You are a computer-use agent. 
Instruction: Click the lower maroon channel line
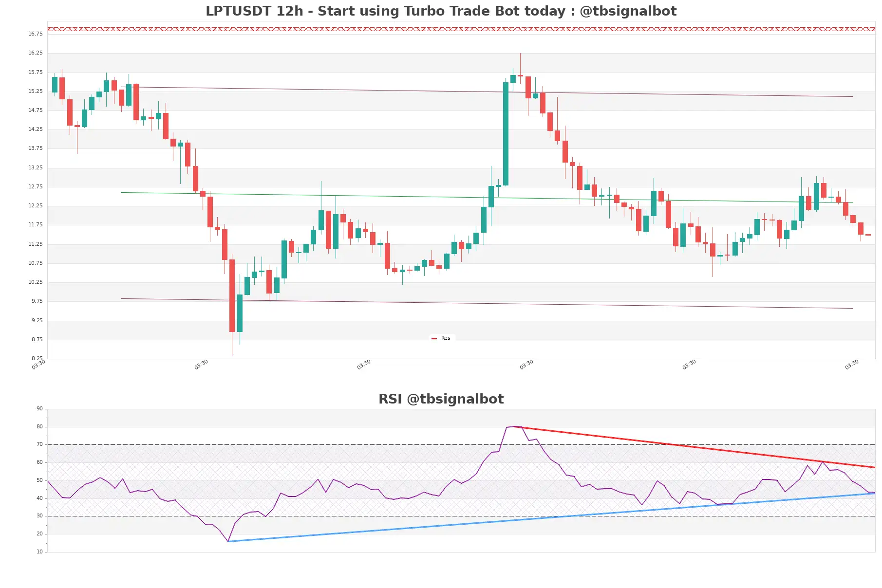point(487,303)
